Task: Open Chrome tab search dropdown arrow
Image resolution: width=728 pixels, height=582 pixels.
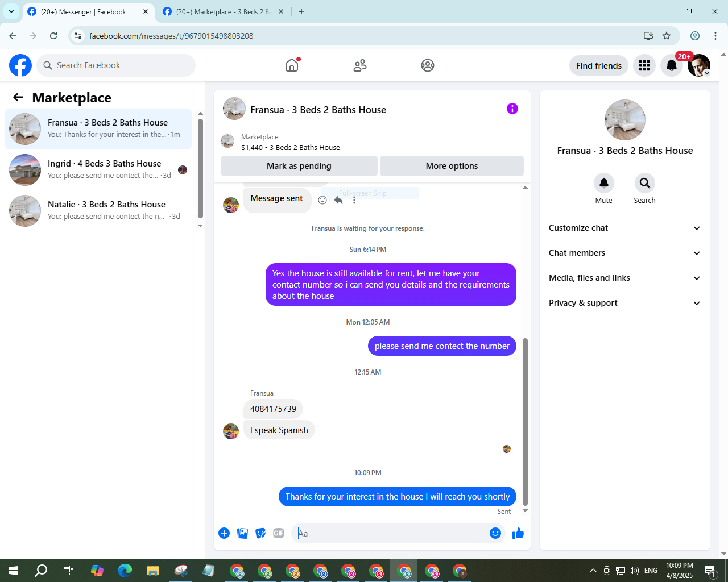Action: (x=11, y=11)
